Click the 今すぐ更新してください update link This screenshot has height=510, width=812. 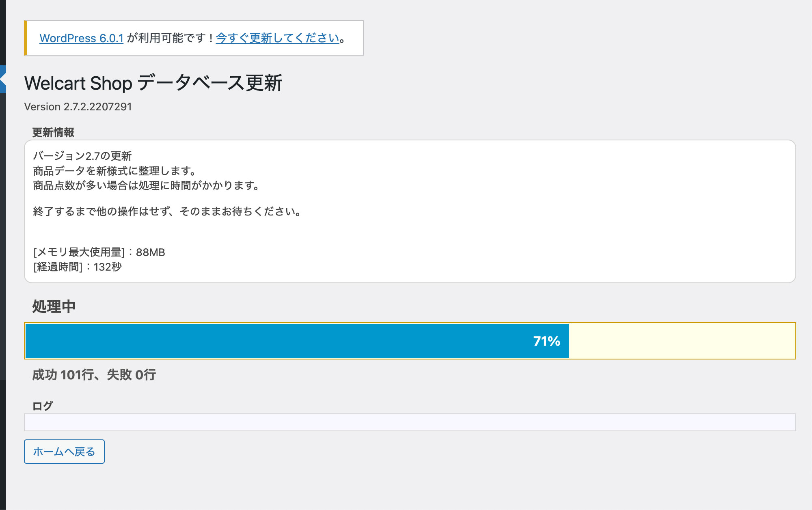click(x=277, y=38)
